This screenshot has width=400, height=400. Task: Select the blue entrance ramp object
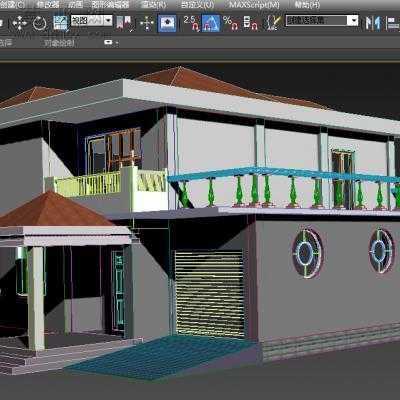coord(160,358)
